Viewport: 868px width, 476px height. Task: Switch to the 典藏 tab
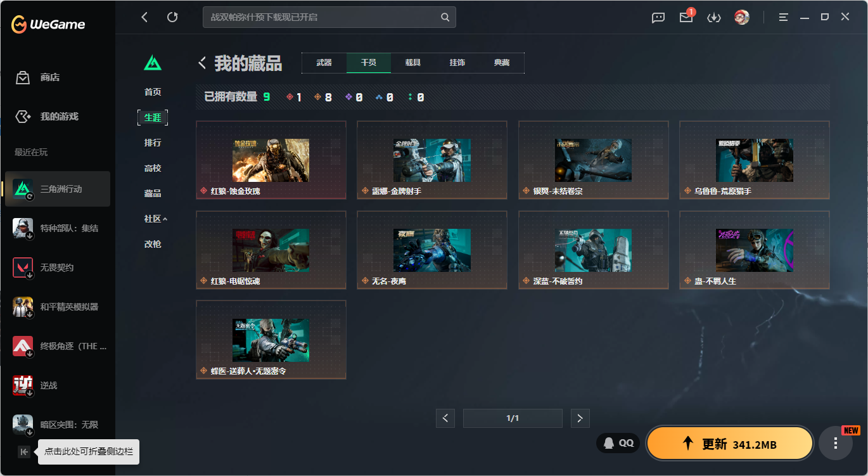click(502, 63)
